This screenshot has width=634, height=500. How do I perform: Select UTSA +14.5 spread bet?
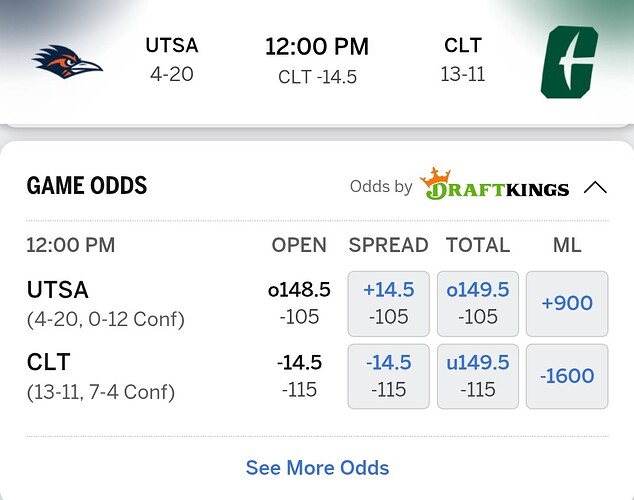click(388, 303)
